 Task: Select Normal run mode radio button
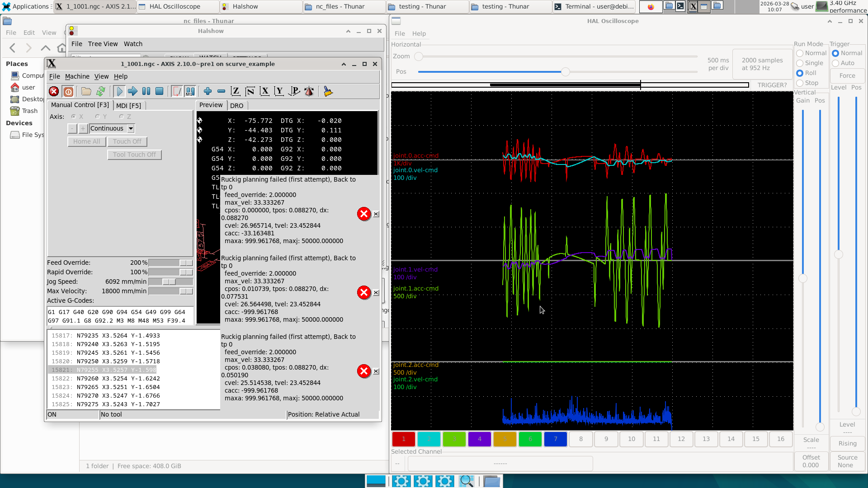click(x=800, y=53)
